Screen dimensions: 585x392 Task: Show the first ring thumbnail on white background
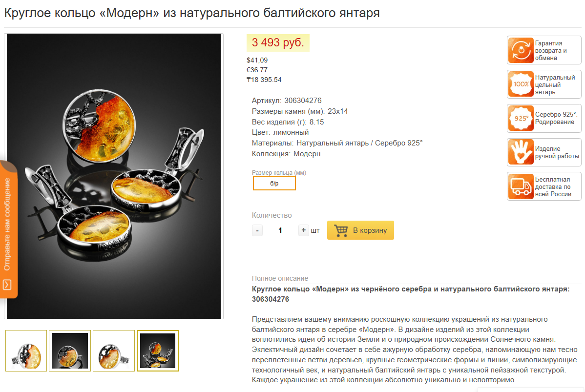tap(26, 351)
